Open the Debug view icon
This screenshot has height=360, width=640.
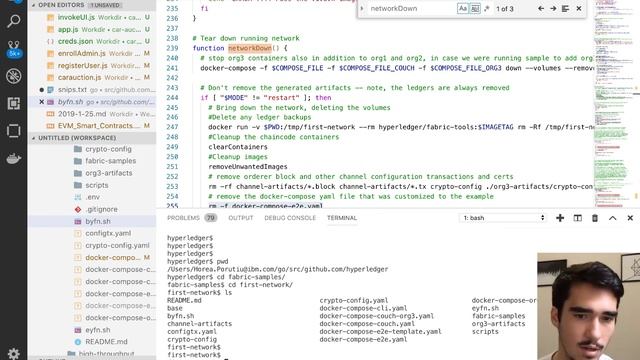[x=13, y=76]
